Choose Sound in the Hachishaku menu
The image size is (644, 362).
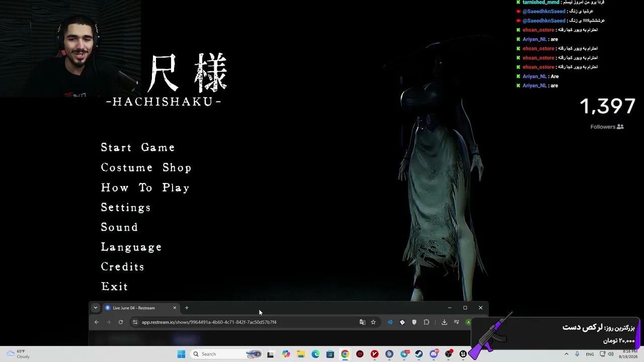point(119,227)
